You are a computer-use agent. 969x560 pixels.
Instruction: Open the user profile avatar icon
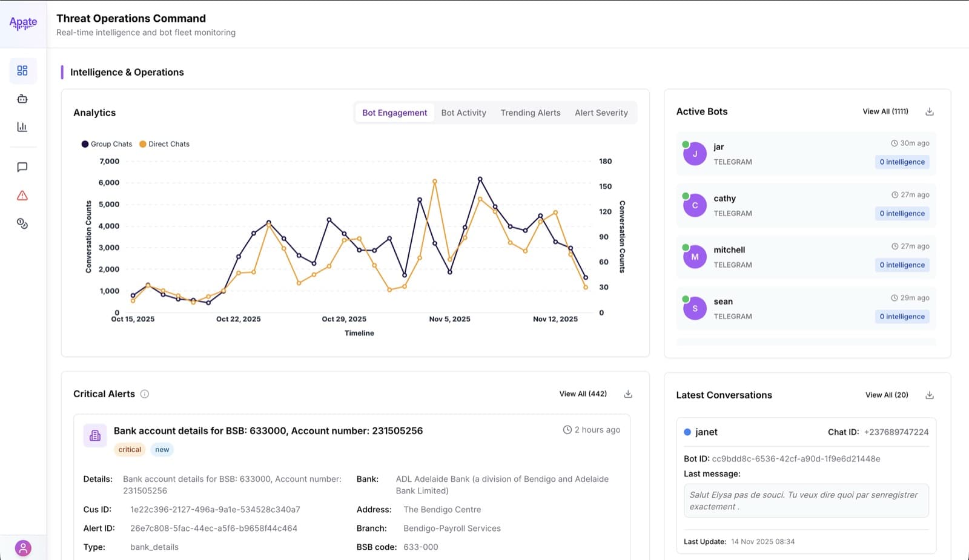[23, 548]
